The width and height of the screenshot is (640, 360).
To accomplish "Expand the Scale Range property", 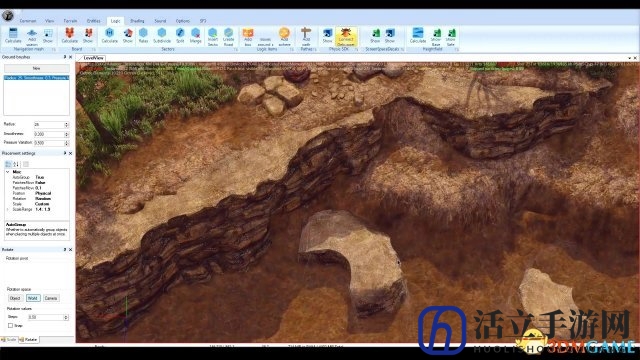I will [8, 209].
